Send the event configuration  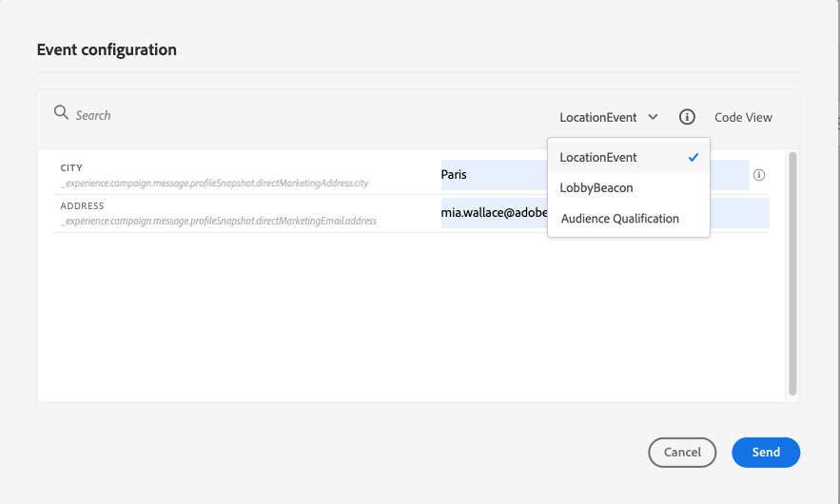point(766,453)
